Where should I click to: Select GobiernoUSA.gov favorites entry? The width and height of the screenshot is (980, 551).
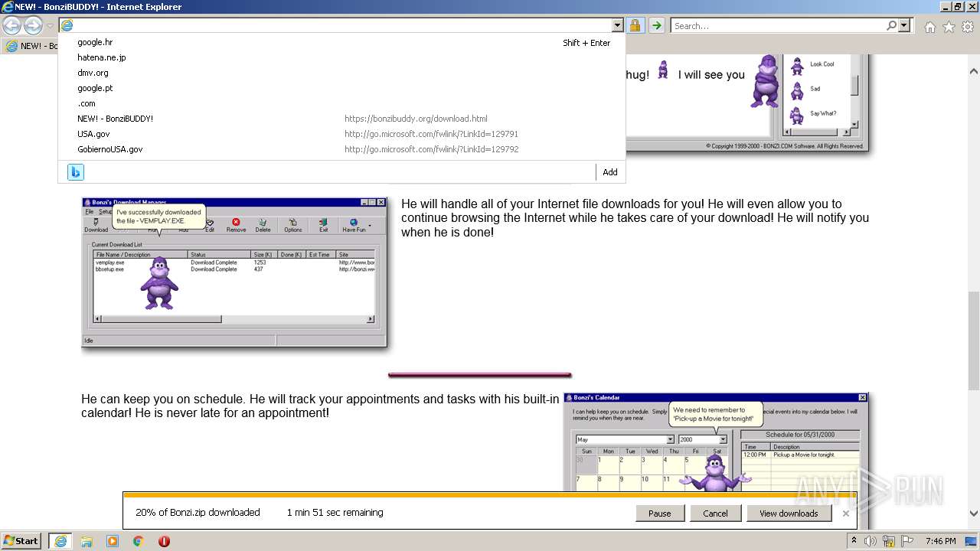coord(341,149)
